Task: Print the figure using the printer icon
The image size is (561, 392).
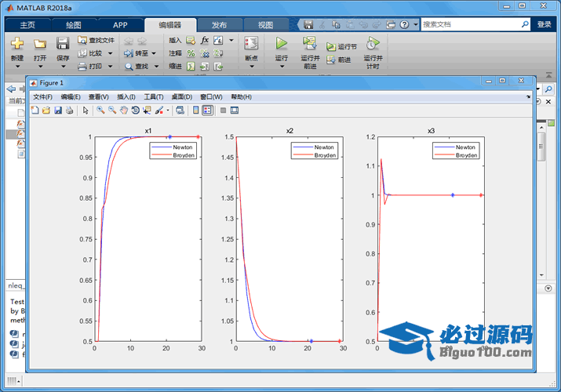Action: click(69, 110)
